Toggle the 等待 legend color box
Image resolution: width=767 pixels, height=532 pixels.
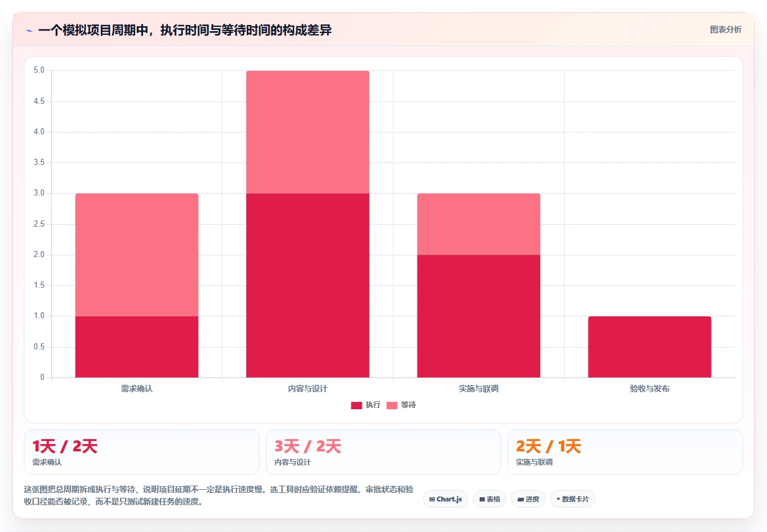point(392,406)
